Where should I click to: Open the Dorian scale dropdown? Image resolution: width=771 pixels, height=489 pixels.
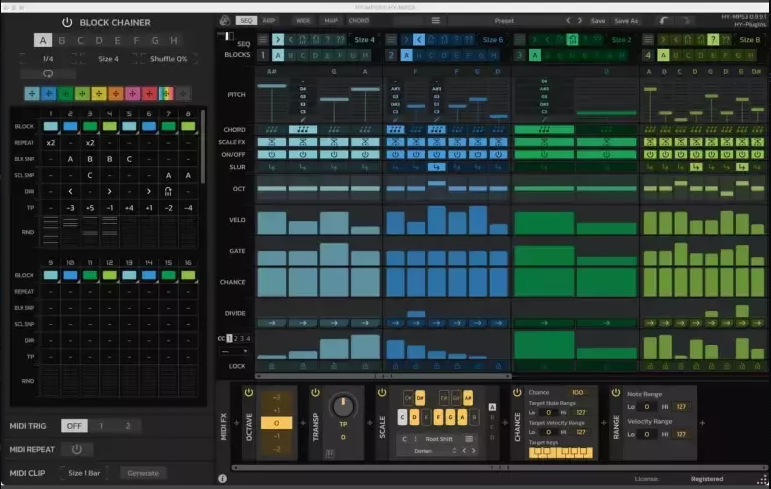(434, 451)
